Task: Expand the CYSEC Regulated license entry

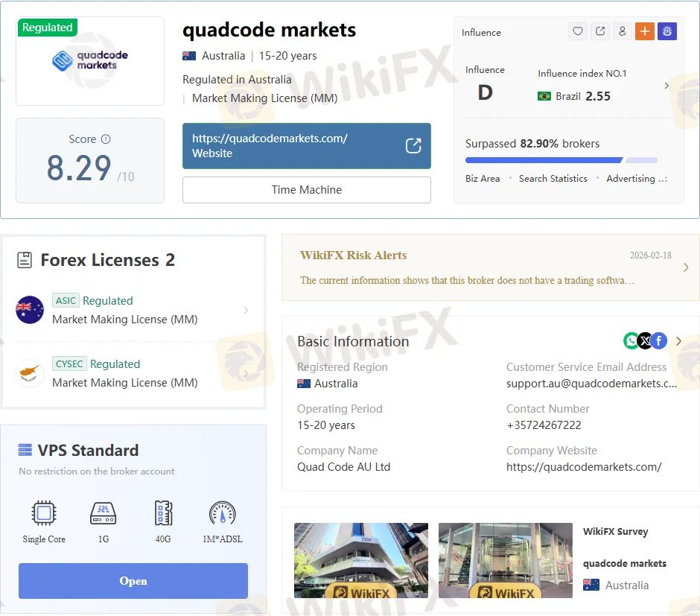Action: tap(246, 373)
